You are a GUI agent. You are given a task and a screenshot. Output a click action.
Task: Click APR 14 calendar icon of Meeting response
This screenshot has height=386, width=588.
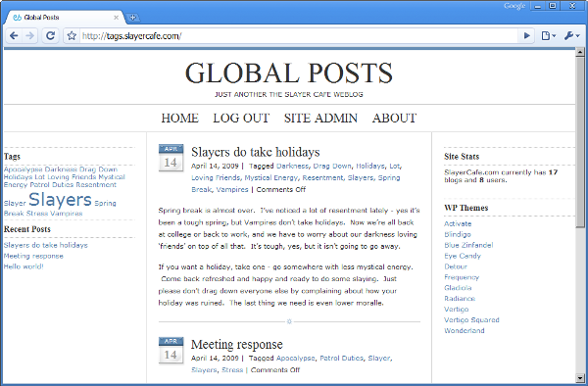pyautogui.click(x=171, y=350)
